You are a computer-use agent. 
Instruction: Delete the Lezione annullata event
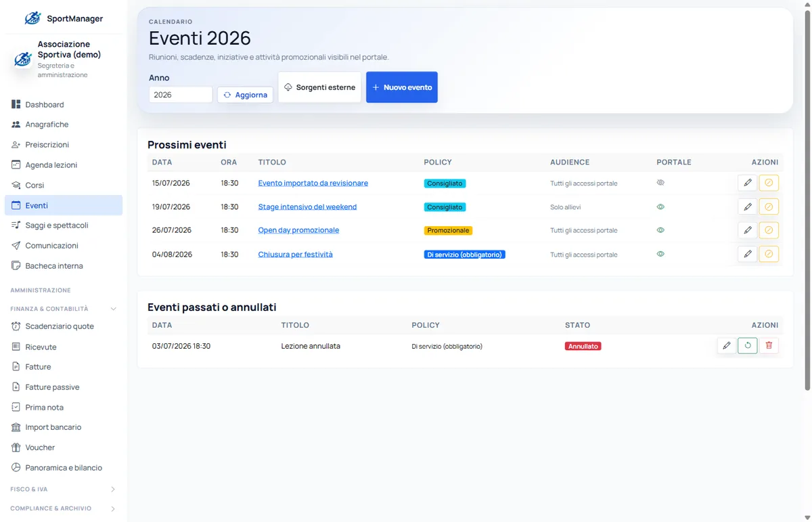pyautogui.click(x=769, y=345)
